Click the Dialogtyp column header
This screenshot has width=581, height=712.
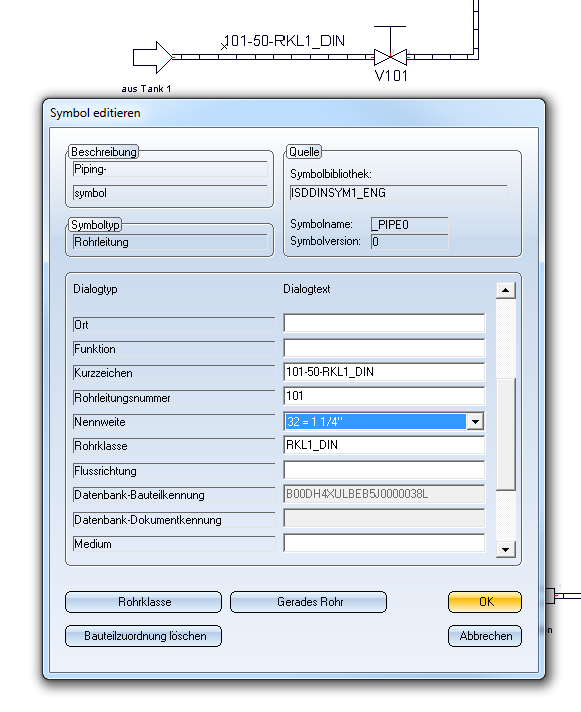[x=95, y=289]
